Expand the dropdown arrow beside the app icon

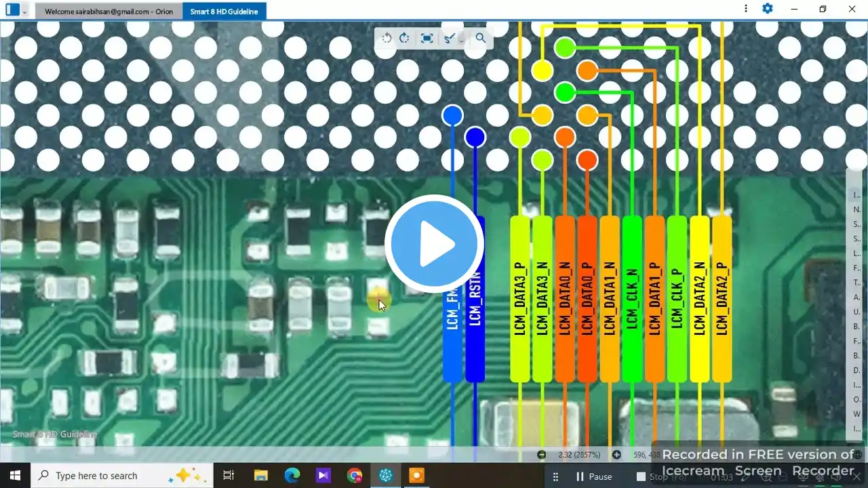tap(25, 11)
